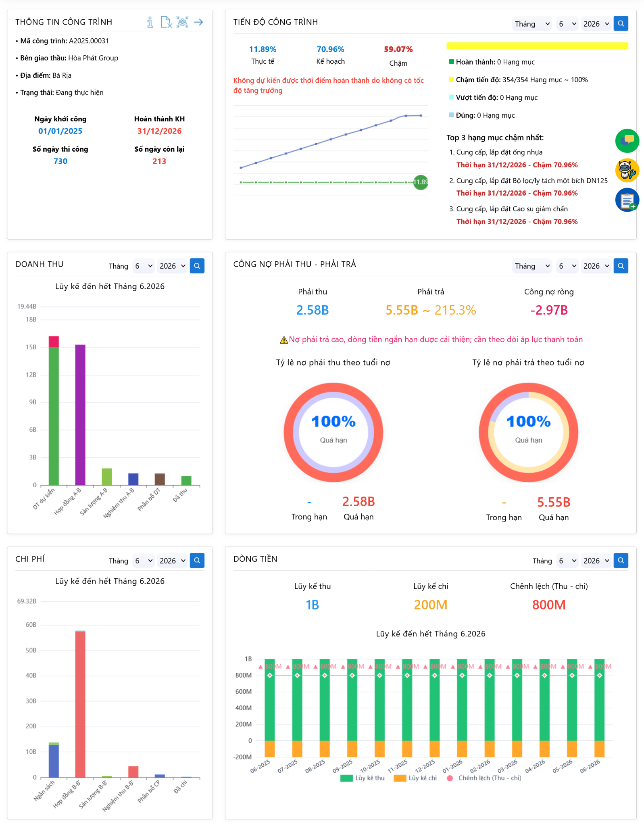Image resolution: width=644 pixels, height=826 pixels.
Task: Click the Đã thu green bar
Action: 186,480
